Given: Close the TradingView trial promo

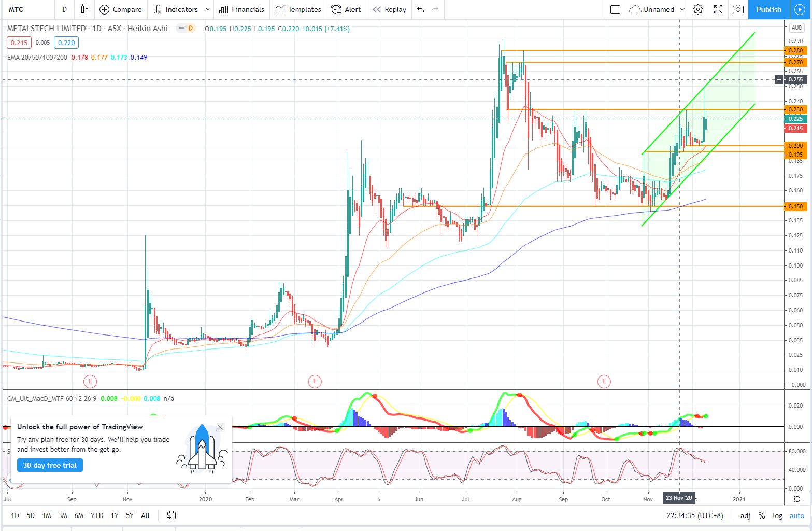Looking at the screenshot, I should click(x=220, y=427).
